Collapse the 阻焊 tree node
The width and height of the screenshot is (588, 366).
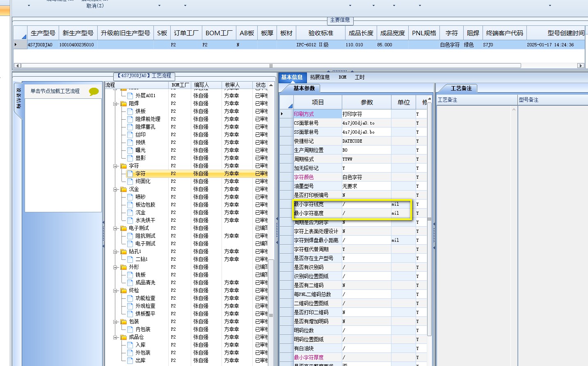(x=116, y=104)
